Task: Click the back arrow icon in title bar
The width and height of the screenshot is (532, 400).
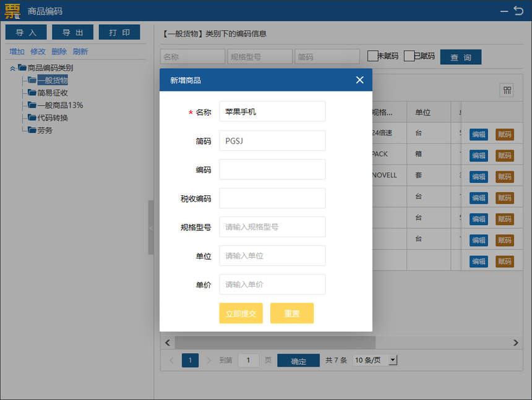Action: coord(519,11)
